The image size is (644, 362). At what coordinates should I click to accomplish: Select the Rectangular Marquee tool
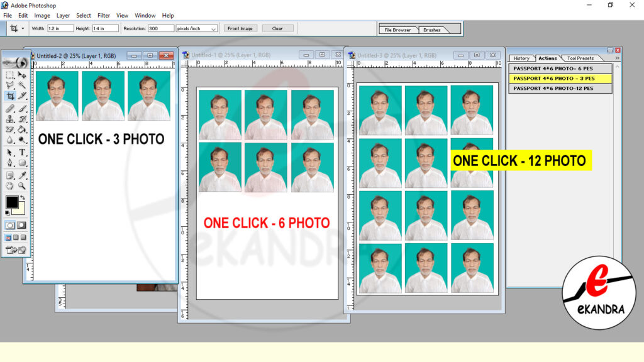point(10,75)
